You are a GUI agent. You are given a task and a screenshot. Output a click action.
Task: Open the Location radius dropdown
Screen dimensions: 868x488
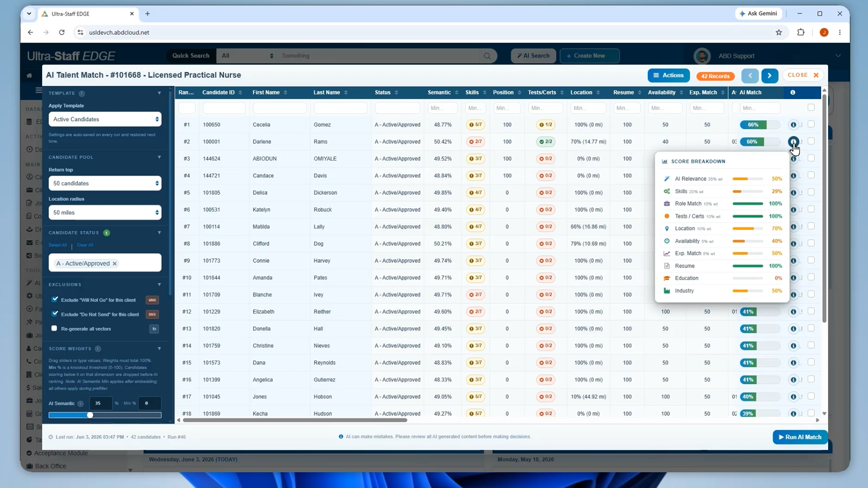105,212
